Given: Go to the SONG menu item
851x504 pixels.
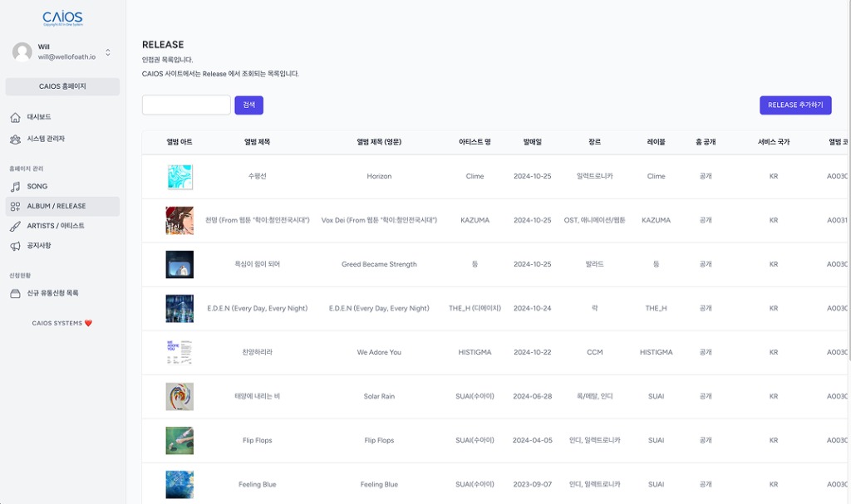Looking at the screenshot, I should pos(37,187).
